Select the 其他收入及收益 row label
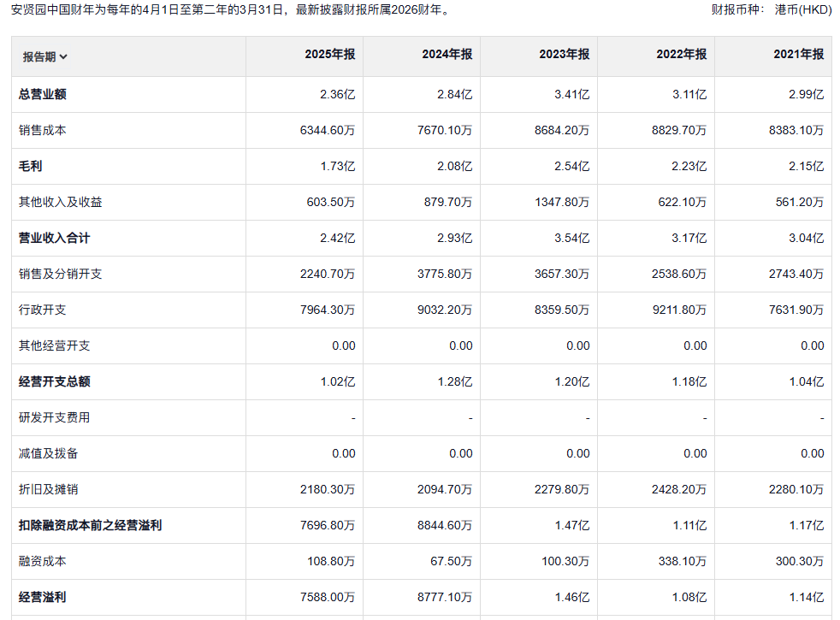 click(x=61, y=202)
